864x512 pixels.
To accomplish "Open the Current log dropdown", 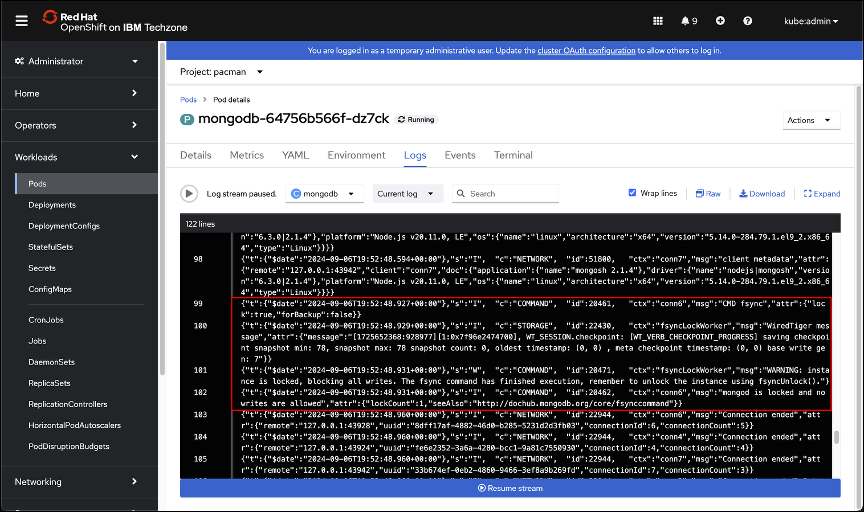I will [408, 194].
